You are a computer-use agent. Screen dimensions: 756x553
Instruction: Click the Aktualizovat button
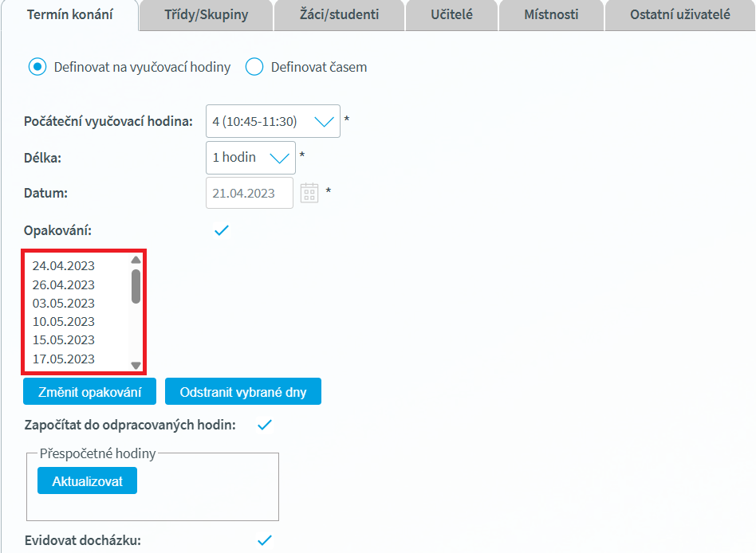click(x=87, y=481)
